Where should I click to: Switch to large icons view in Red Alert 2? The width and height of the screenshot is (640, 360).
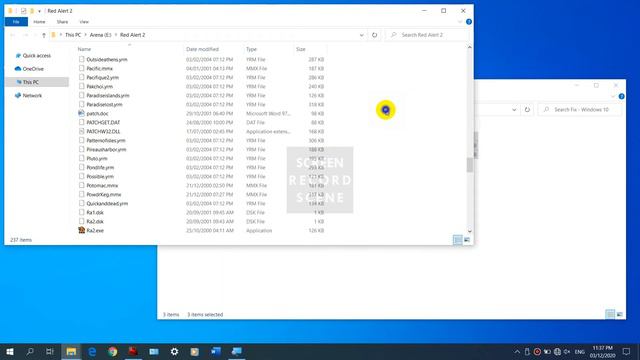pos(467,240)
